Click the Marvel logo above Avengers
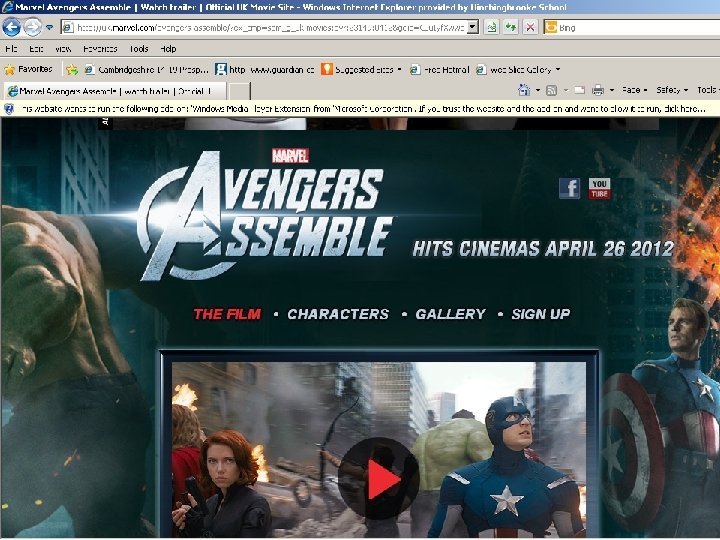Screen dimensions: 720x540 [290, 156]
